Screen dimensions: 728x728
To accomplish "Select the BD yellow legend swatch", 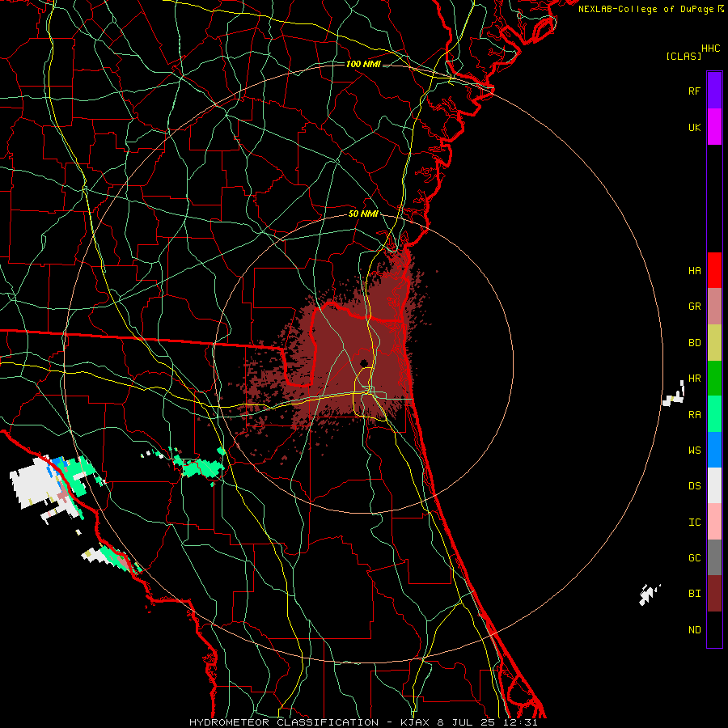I will tap(714, 343).
